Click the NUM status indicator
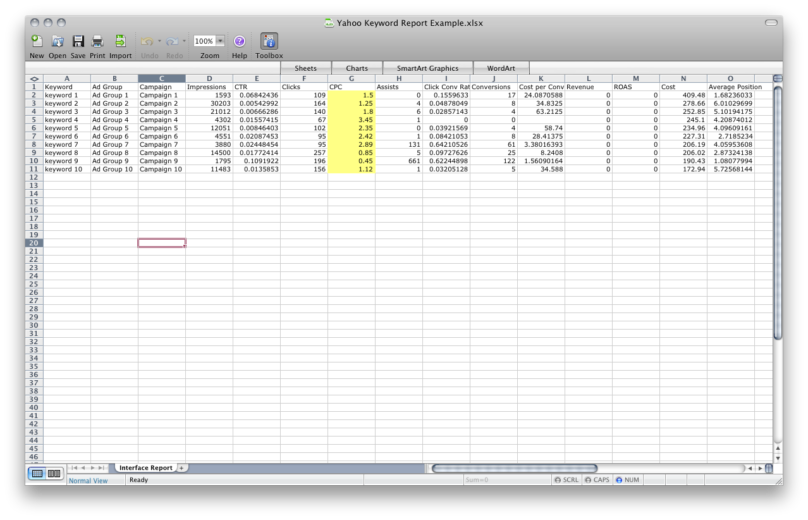The width and height of the screenshot is (808, 520). click(x=627, y=480)
